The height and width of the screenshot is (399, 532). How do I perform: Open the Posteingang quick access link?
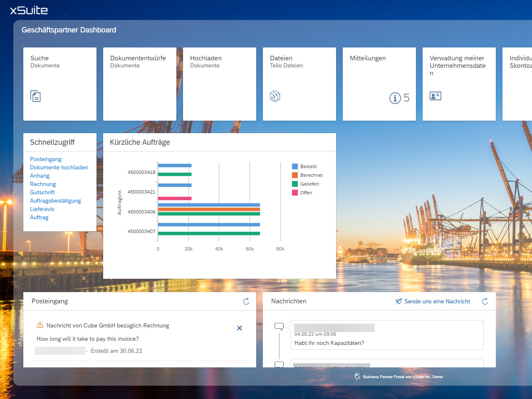(46, 159)
